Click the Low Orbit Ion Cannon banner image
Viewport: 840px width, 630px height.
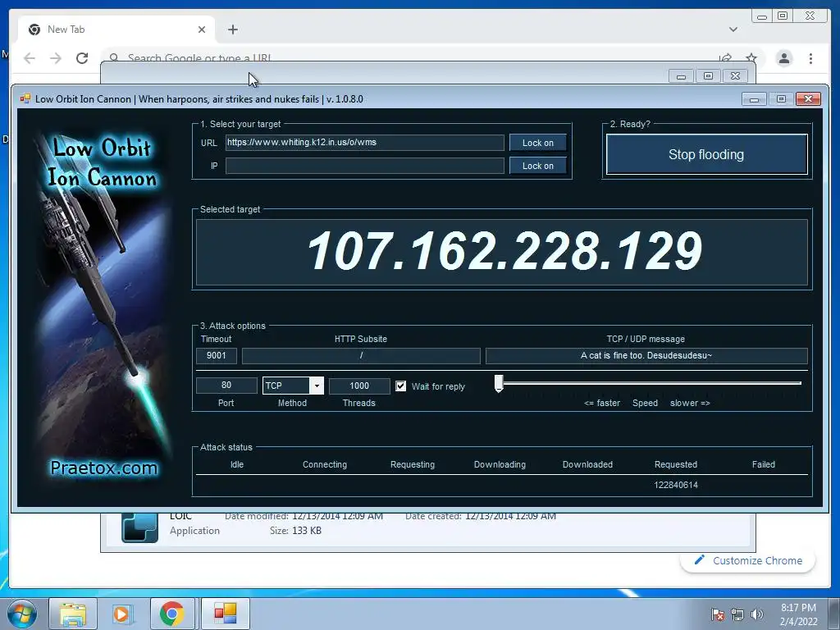pos(102,307)
